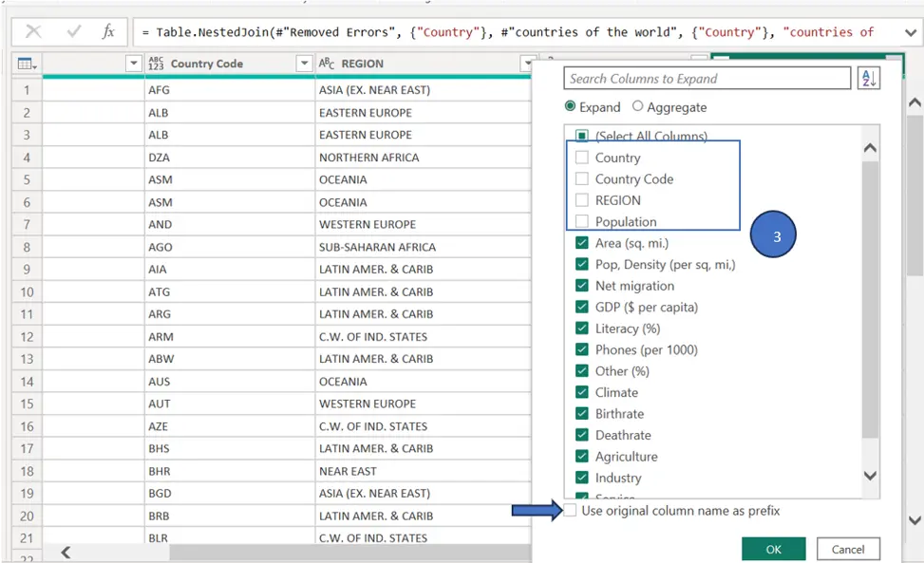
Task: Open the table options icon in header corner
Action: (28, 64)
